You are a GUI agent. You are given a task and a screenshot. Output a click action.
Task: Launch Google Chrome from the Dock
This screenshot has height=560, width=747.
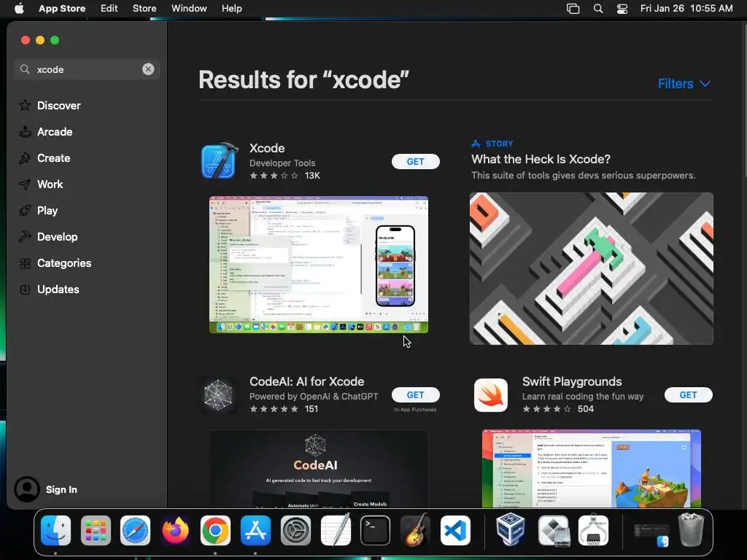215,530
